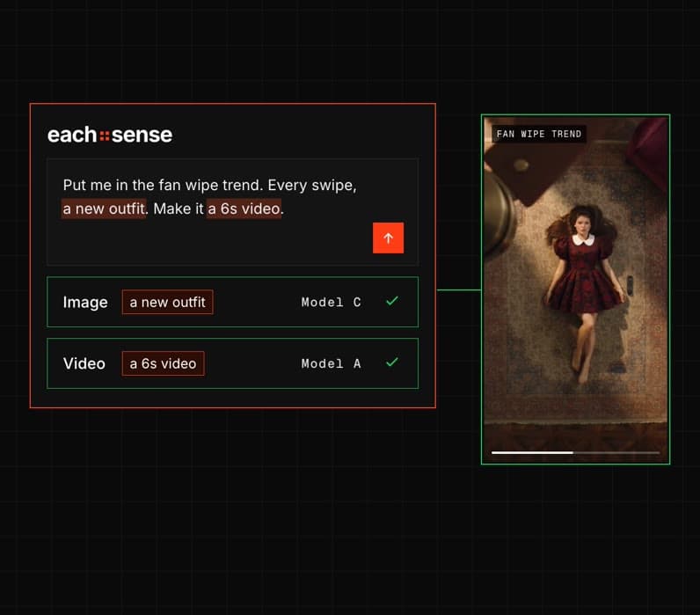Click the green checkmark in the Video row
This screenshot has width=700, height=615.
tap(392, 362)
